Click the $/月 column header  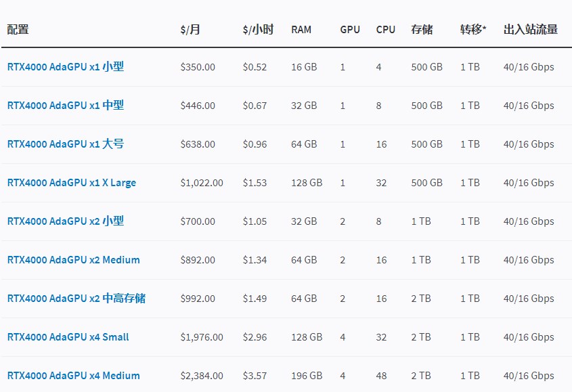coord(190,30)
